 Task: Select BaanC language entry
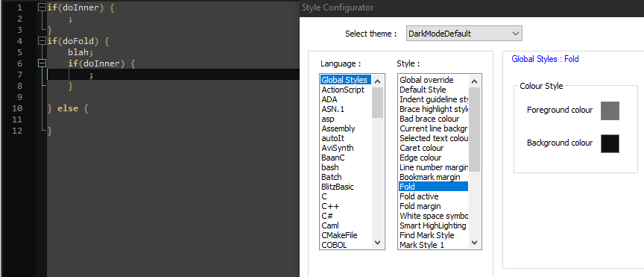coord(346,158)
